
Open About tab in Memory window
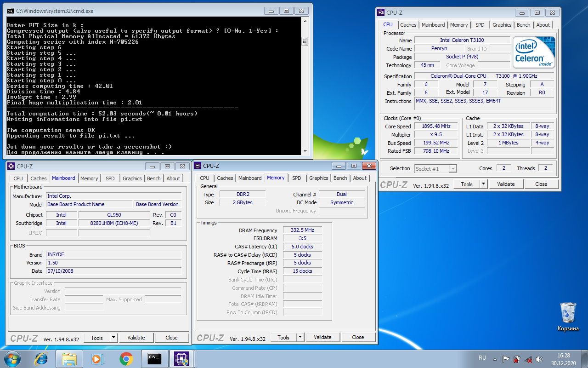(360, 178)
